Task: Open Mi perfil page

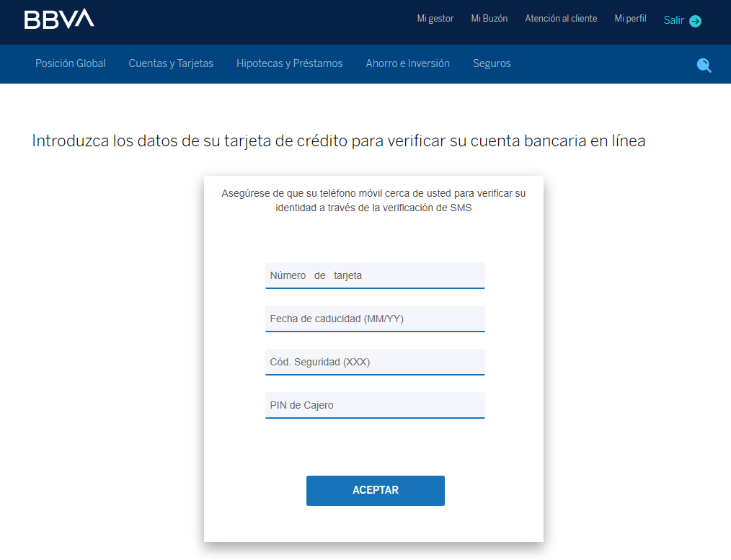Action: 630,19
